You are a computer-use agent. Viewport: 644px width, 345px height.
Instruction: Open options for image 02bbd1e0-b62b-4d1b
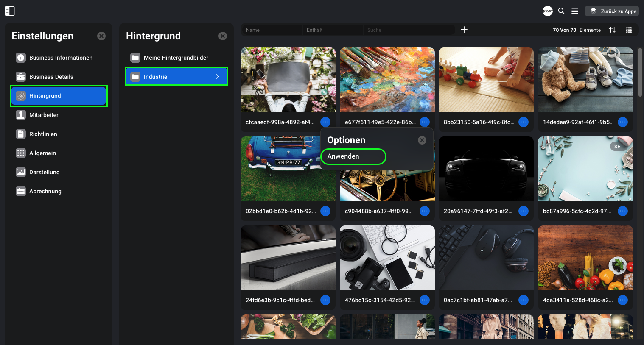[x=325, y=211]
